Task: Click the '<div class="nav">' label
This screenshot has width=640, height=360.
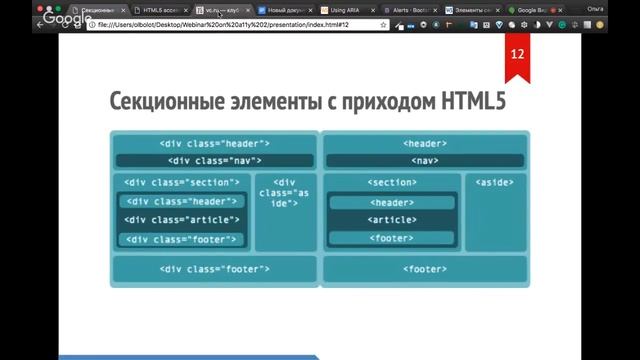Action: pyautogui.click(x=215, y=161)
